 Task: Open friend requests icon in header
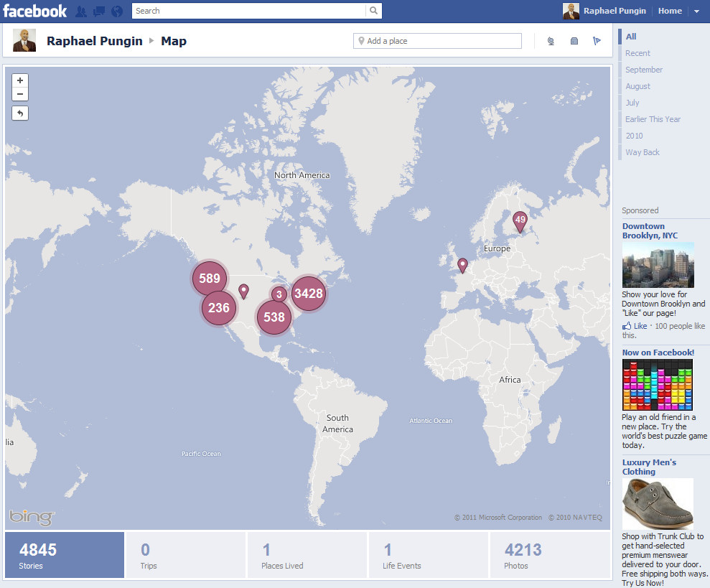tap(82, 11)
